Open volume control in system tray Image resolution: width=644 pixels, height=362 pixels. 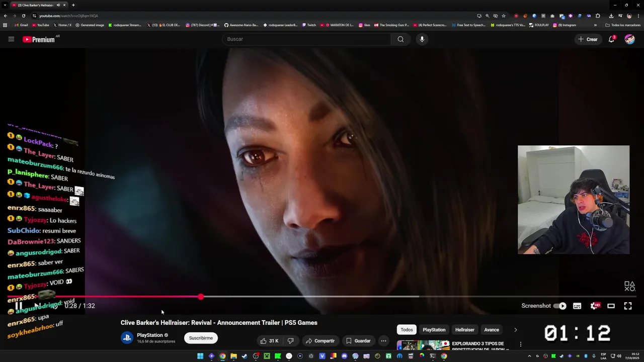(x=619, y=356)
